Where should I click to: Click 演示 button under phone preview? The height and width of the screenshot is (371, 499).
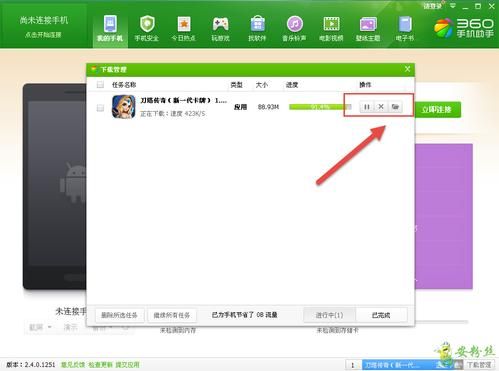click(x=71, y=327)
